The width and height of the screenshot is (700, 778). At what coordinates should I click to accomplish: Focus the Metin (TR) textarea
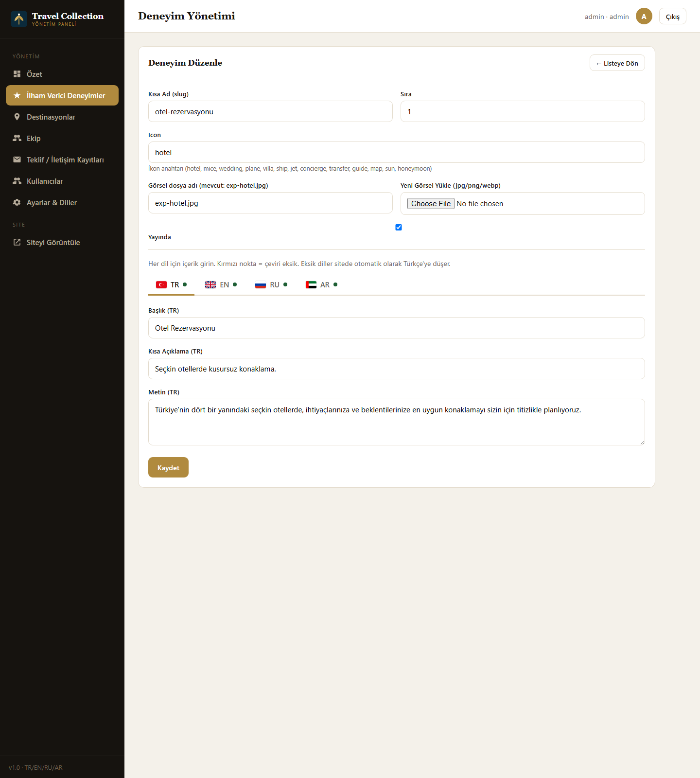(397, 422)
